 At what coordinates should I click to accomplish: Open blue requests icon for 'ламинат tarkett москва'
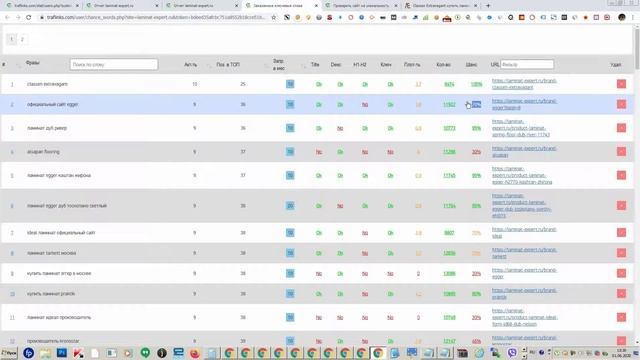290,253
